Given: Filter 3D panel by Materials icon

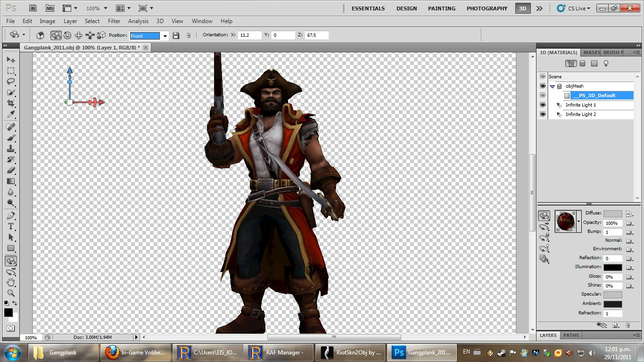Looking at the screenshot, I should (x=594, y=64).
